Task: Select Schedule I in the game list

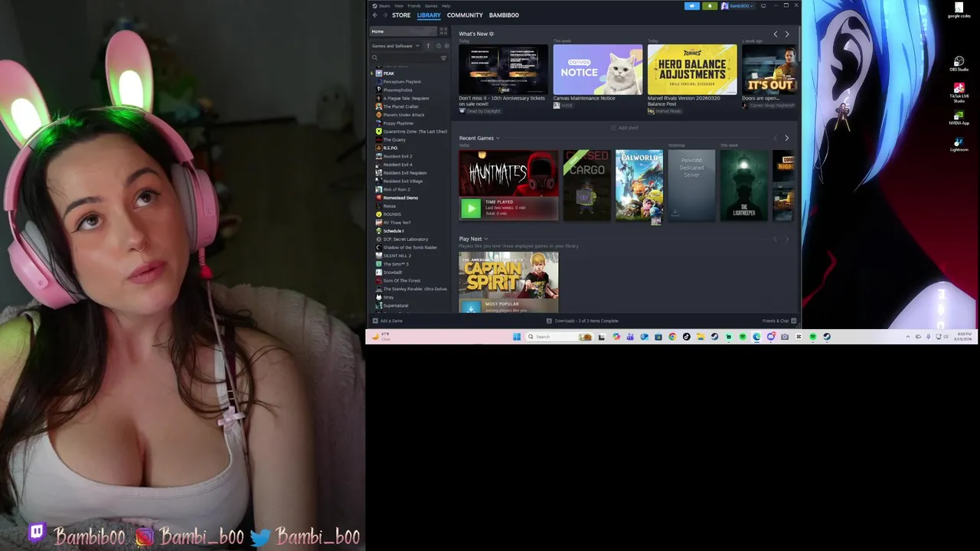Action: click(393, 231)
